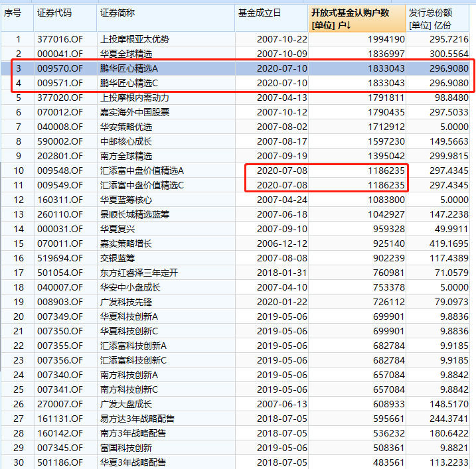
Task: Select fund name 东方红睿泽三年定开
Action: 139,273
